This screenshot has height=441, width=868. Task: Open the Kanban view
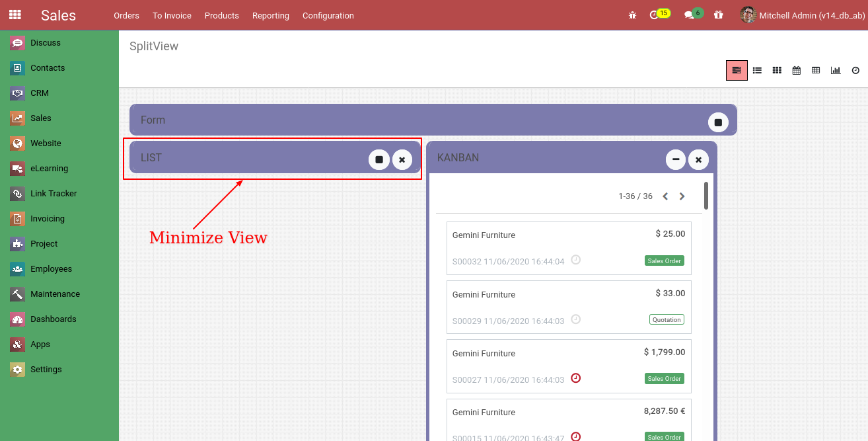click(777, 70)
